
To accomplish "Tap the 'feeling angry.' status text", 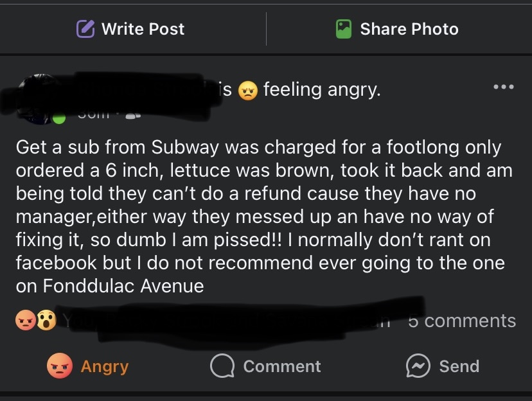I will [x=322, y=90].
